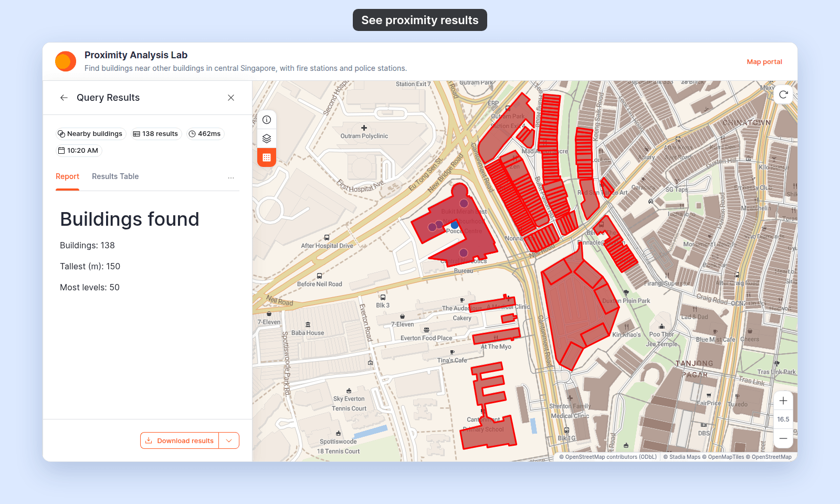Toggle the orange results table map button
840x504 pixels.
tap(267, 157)
